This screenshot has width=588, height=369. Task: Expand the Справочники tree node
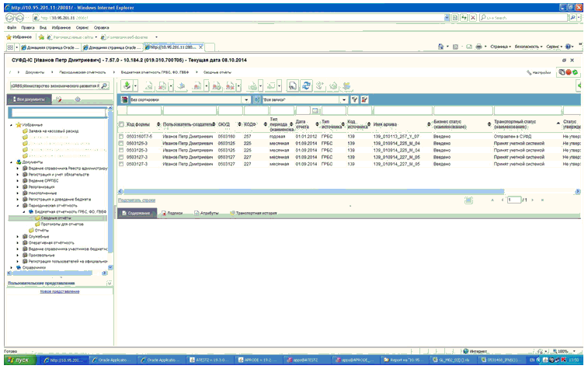[x=11, y=268]
